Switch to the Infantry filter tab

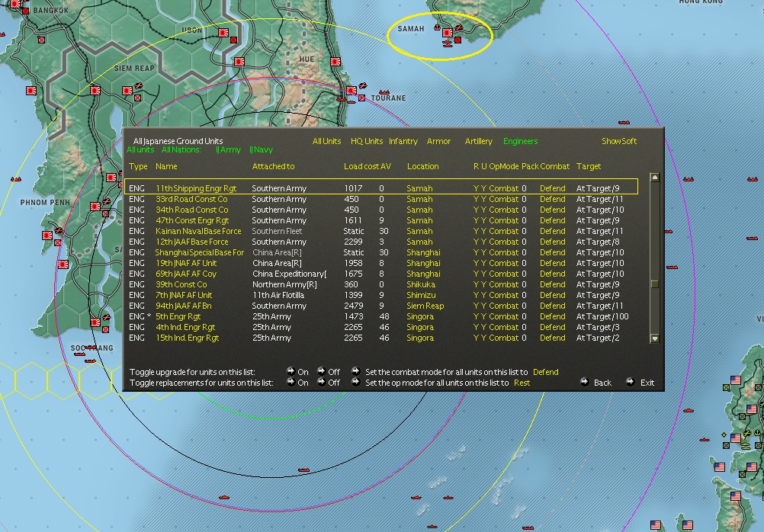pos(403,141)
